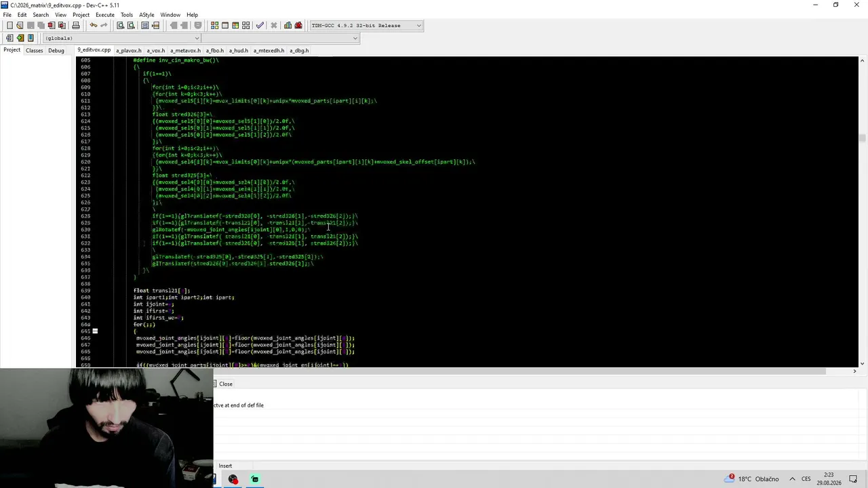This screenshot has width=868, height=488.
Task: Click the Syntax Check checkmark icon
Action: click(x=260, y=25)
